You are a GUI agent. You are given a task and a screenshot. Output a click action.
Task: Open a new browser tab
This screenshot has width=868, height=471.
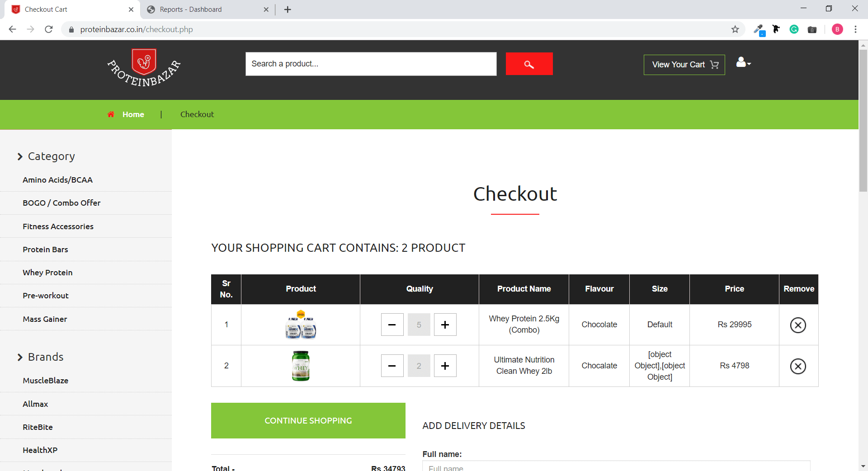(288, 9)
